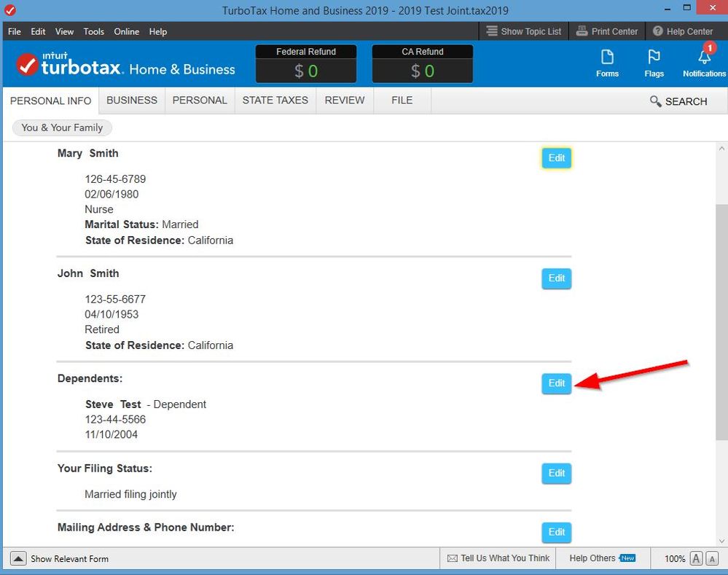Open the Tools menu

coord(94,31)
